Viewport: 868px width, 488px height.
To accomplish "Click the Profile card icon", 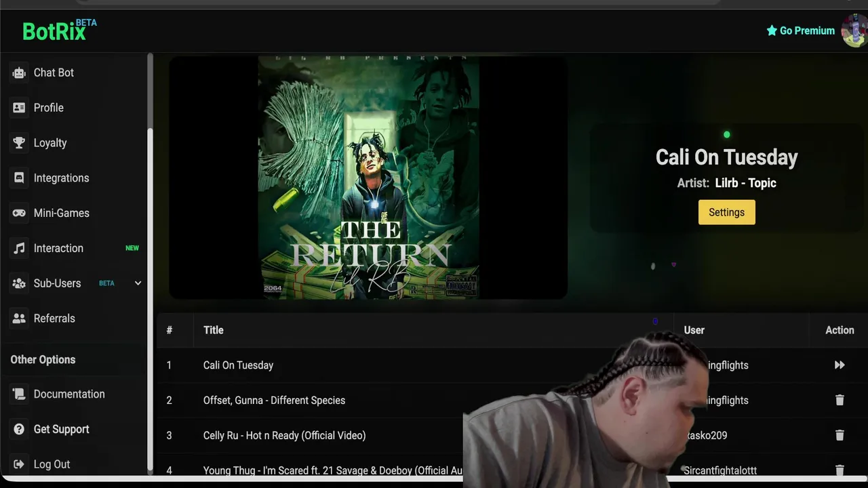I will pyautogui.click(x=19, y=108).
